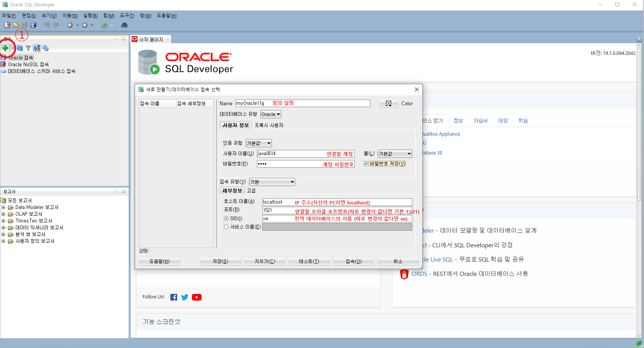This screenshot has width=644, height=348.
Task: Click the Save All icon in toolbar
Action: (x=33, y=25)
